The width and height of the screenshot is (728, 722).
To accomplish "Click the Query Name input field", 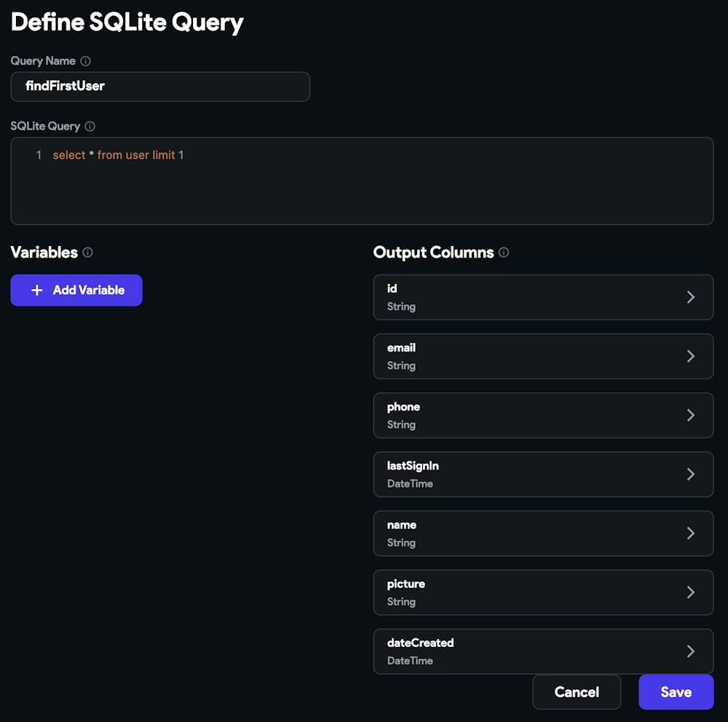I will click(x=160, y=86).
